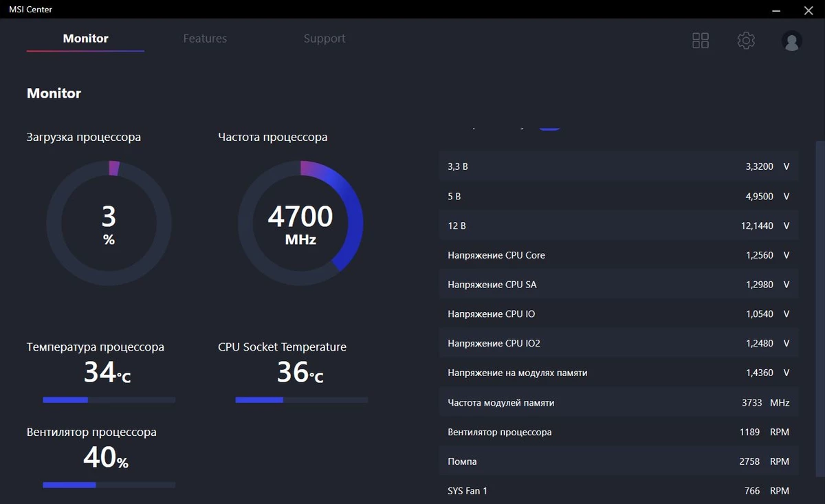825x504 pixels.
Task: Select Вентилятор процессора 1189 RPM row
Action: [619, 432]
